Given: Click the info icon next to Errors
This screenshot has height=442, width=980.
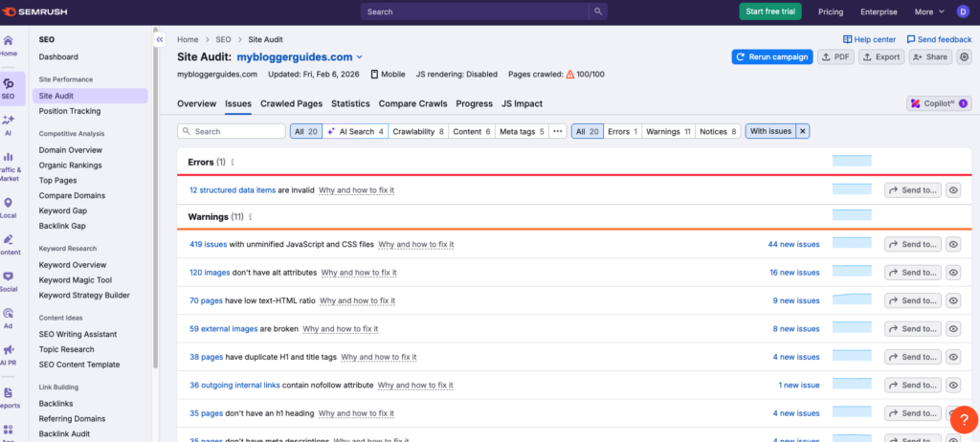Looking at the screenshot, I should [x=233, y=163].
